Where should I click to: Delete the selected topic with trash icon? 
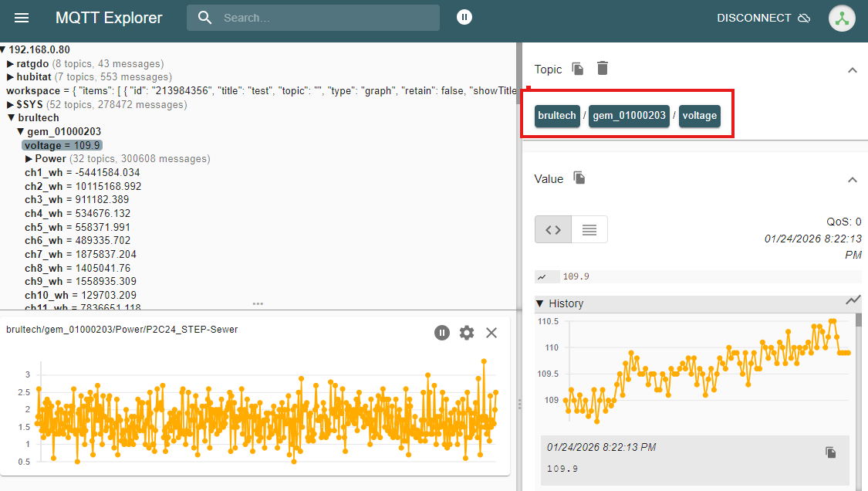(x=603, y=69)
